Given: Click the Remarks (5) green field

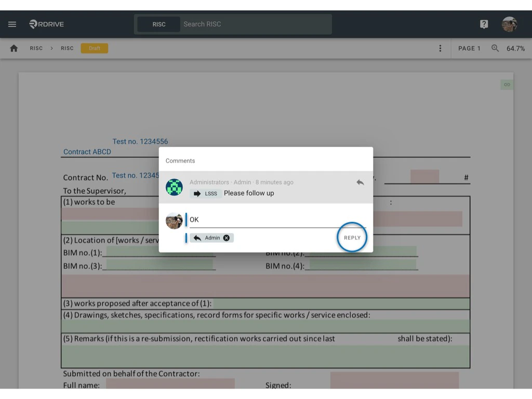Looking at the screenshot, I should pyautogui.click(x=265, y=356).
